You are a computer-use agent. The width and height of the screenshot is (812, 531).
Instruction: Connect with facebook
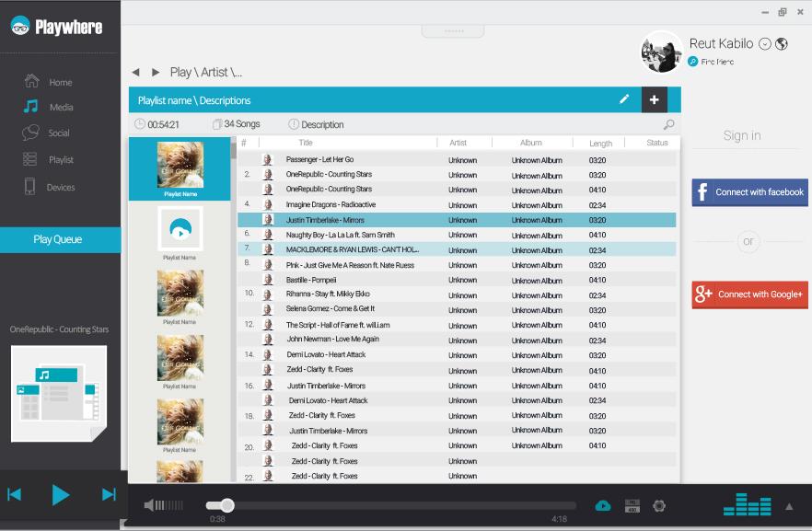pyautogui.click(x=749, y=192)
